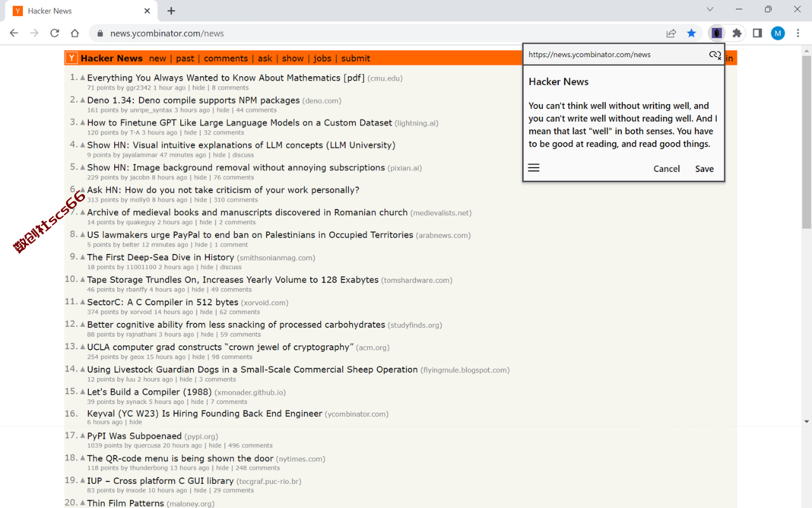The width and height of the screenshot is (812, 508).
Task: Open 'Keyval (YC W23) Is Hiring' job link
Action: pyautogui.click(x=204, y=413)
